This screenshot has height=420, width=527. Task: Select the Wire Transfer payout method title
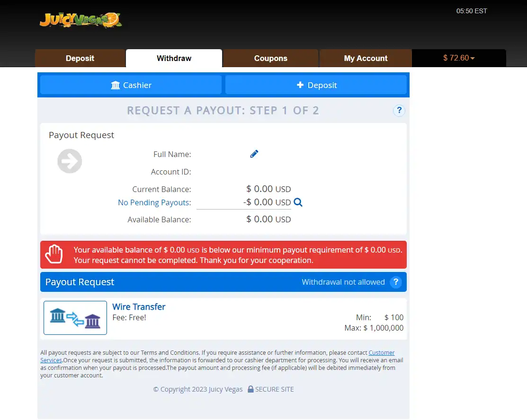[139, 307]
